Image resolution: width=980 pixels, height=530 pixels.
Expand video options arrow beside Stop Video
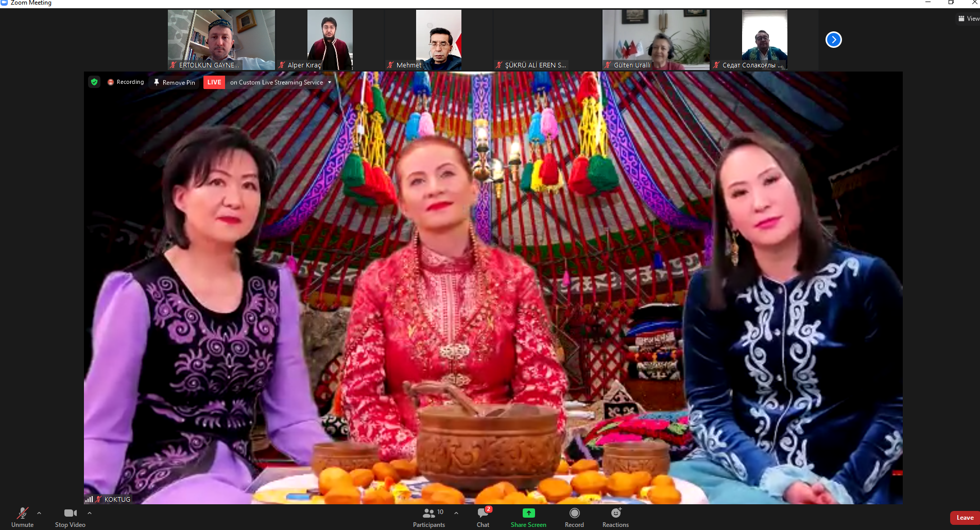point(90,513)
